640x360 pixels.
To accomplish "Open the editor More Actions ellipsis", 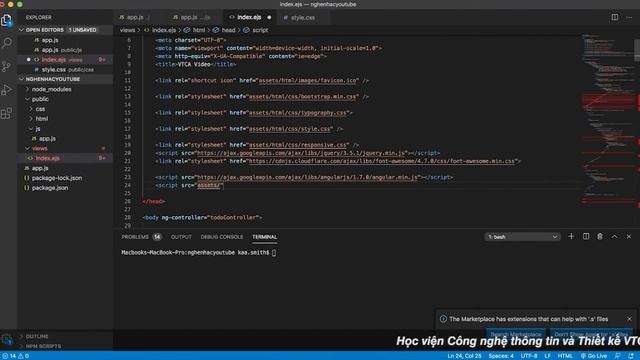I will (x=629, y=17).
